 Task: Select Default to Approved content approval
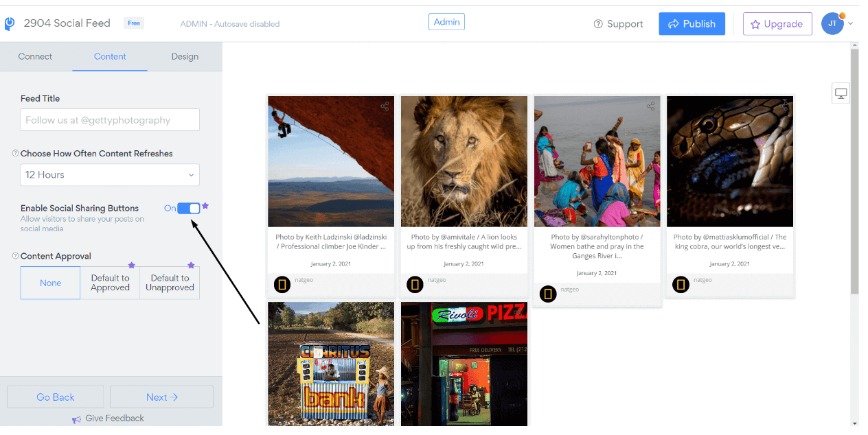[110, 283]
